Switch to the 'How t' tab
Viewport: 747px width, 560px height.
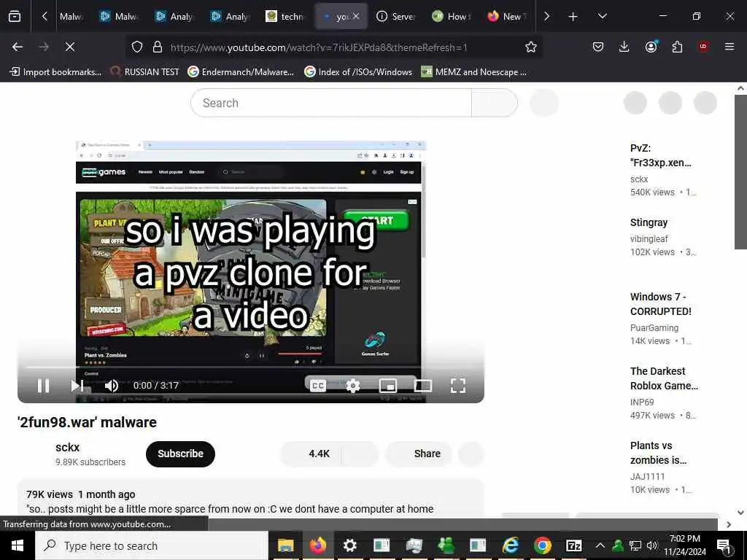click(451, 17)
